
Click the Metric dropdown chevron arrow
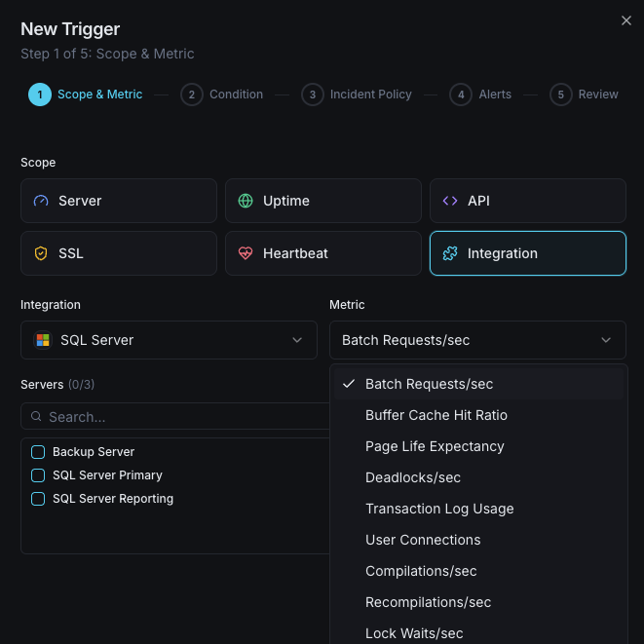click(x=606, y=340)
